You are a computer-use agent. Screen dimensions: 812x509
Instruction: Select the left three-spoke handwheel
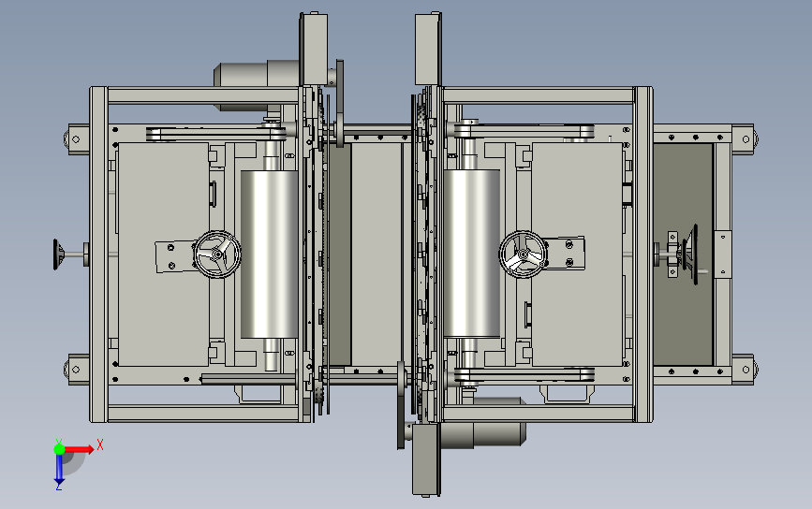(217, 254)
